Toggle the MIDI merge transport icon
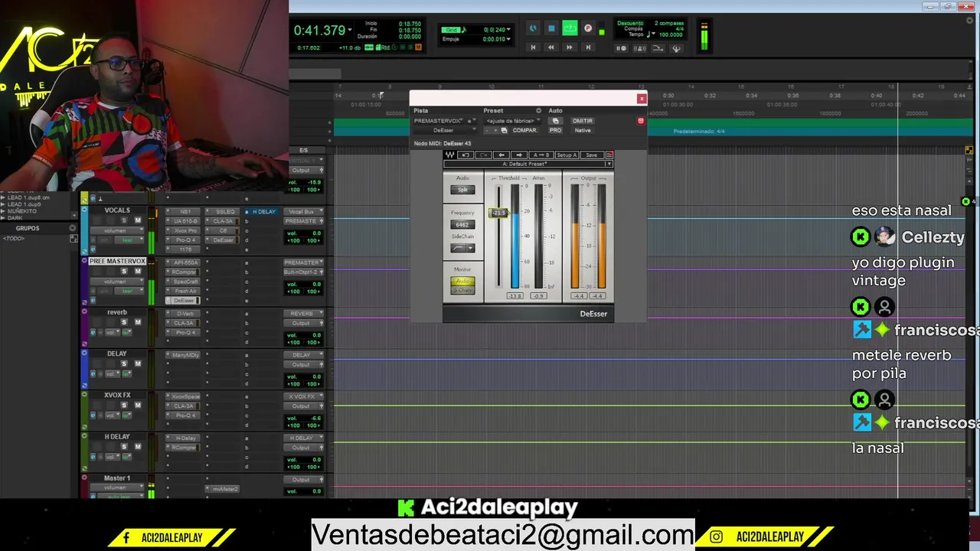980x551 pixels. [676, 48]
